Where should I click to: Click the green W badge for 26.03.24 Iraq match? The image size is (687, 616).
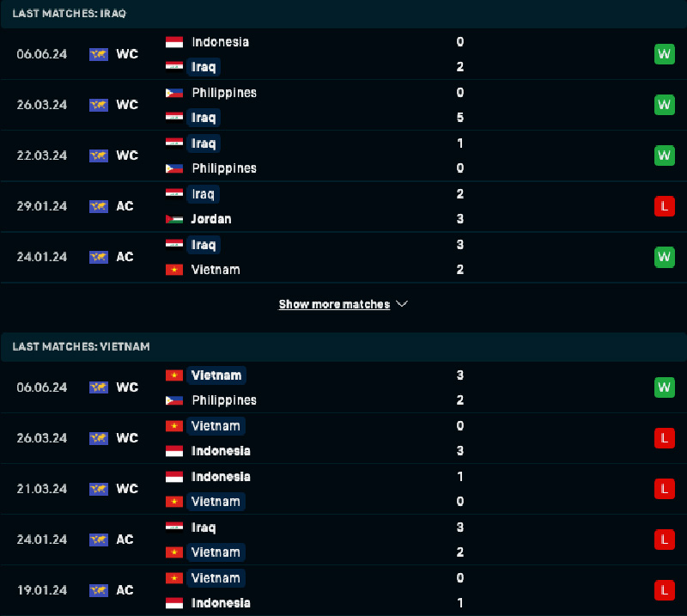(x=664, y=105)
